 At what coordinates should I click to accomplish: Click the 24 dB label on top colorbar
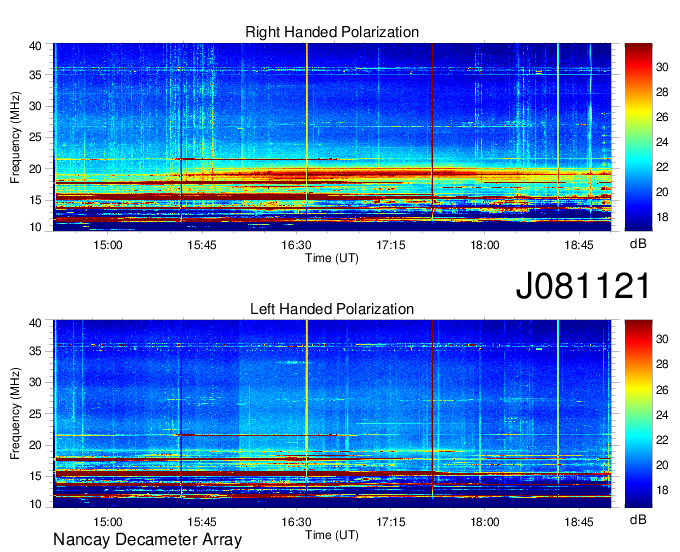coord(662,142)
